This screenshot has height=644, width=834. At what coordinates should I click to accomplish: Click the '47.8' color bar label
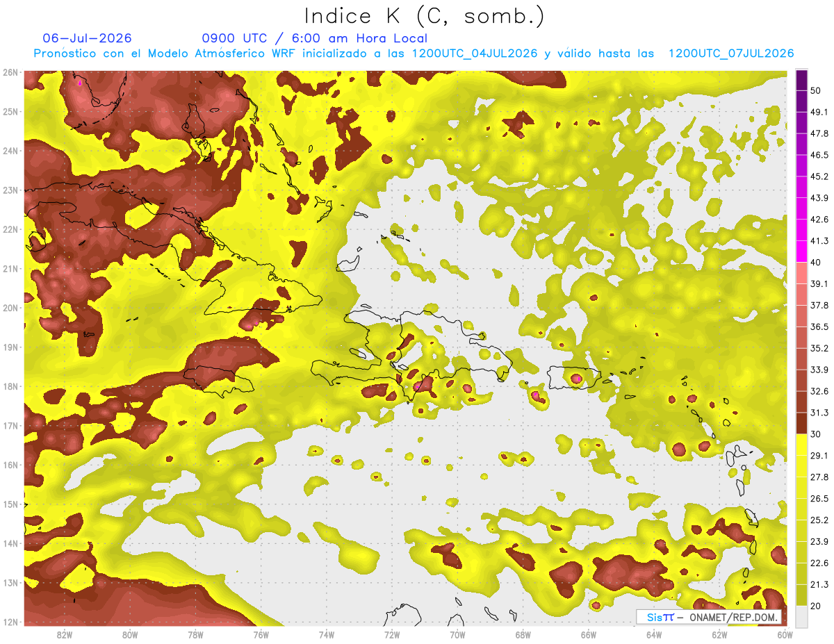click(819, 133)
